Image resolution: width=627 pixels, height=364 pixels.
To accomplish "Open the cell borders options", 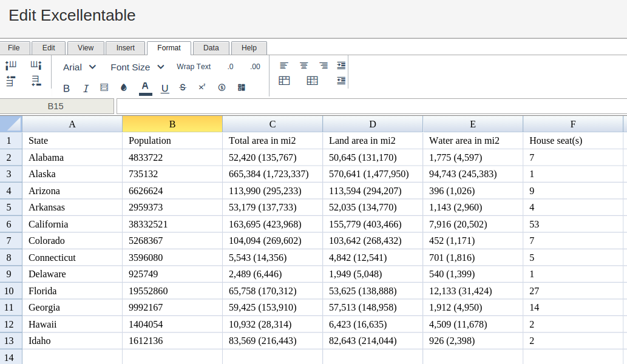I will click(104, 87).
